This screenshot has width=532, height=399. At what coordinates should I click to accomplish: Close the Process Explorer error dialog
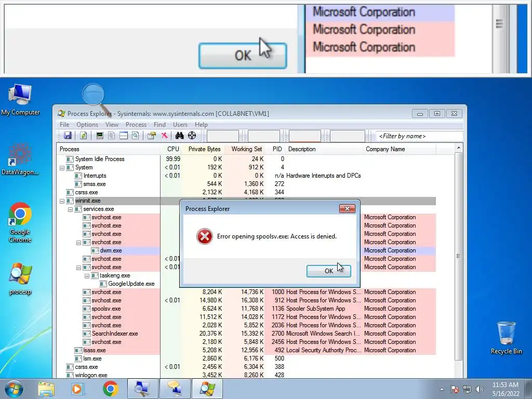tap(347, 209)
